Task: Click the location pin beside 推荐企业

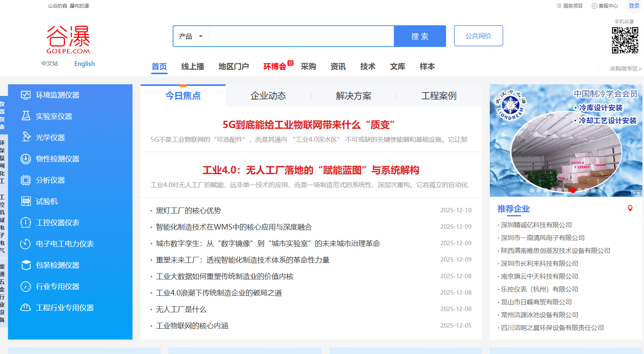Action: pos(630,208)
